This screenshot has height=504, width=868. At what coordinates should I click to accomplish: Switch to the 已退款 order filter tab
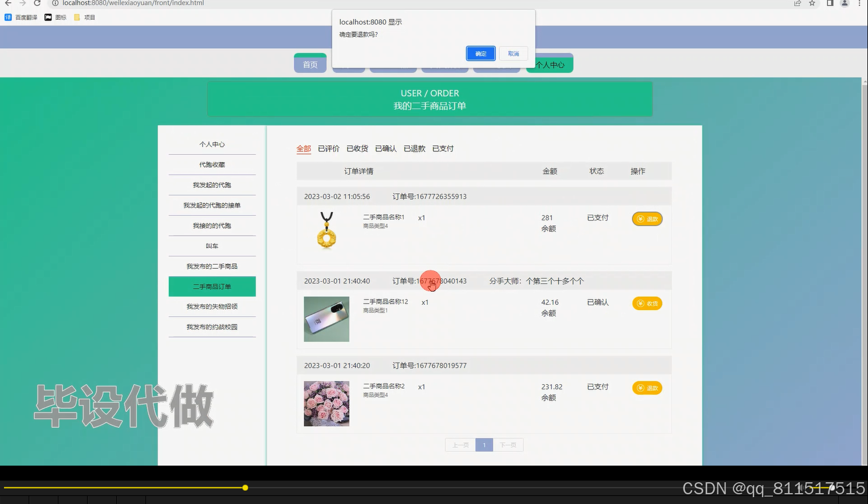414,148
